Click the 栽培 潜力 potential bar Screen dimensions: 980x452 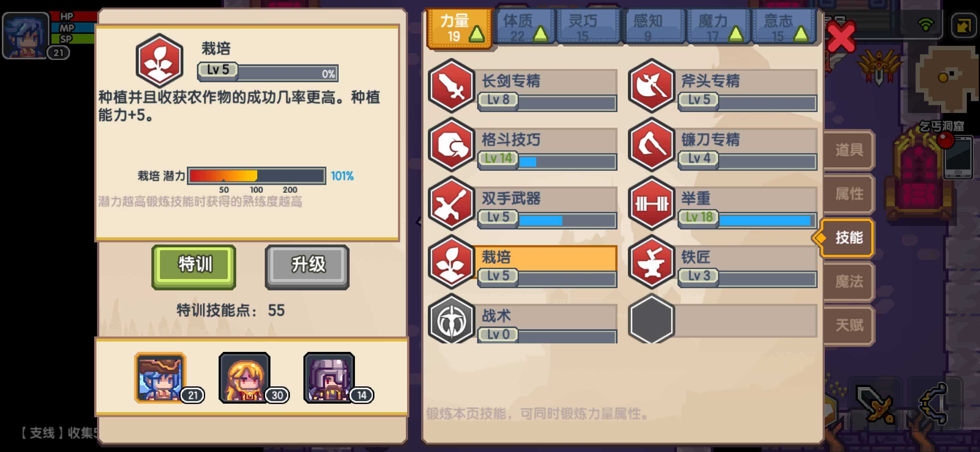click(256, 176)
